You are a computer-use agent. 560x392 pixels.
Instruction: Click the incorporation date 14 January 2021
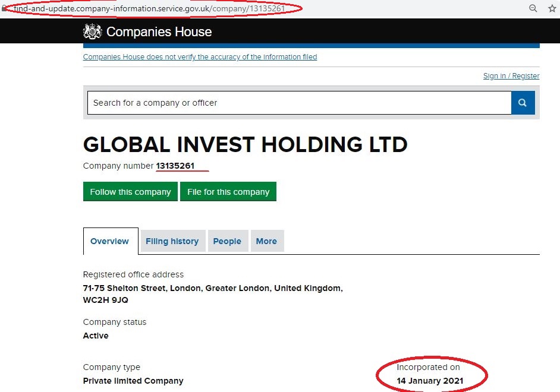pos(430,381)
